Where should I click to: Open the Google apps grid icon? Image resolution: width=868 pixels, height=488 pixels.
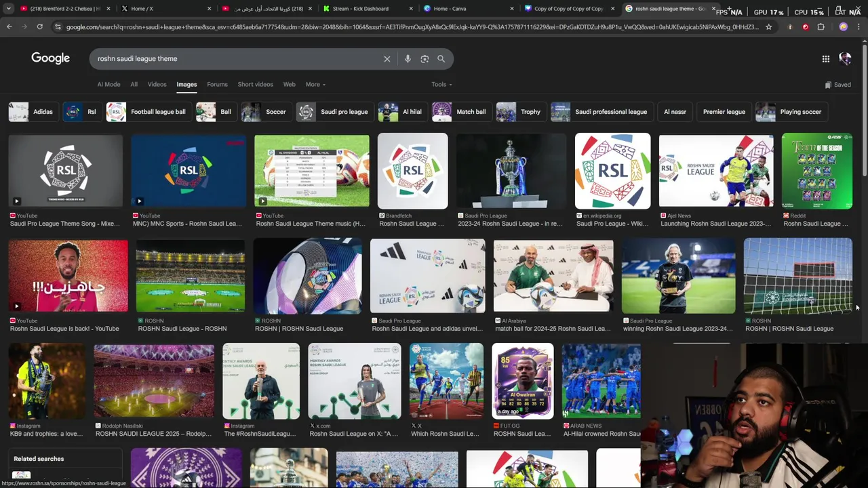coord(826,59)
